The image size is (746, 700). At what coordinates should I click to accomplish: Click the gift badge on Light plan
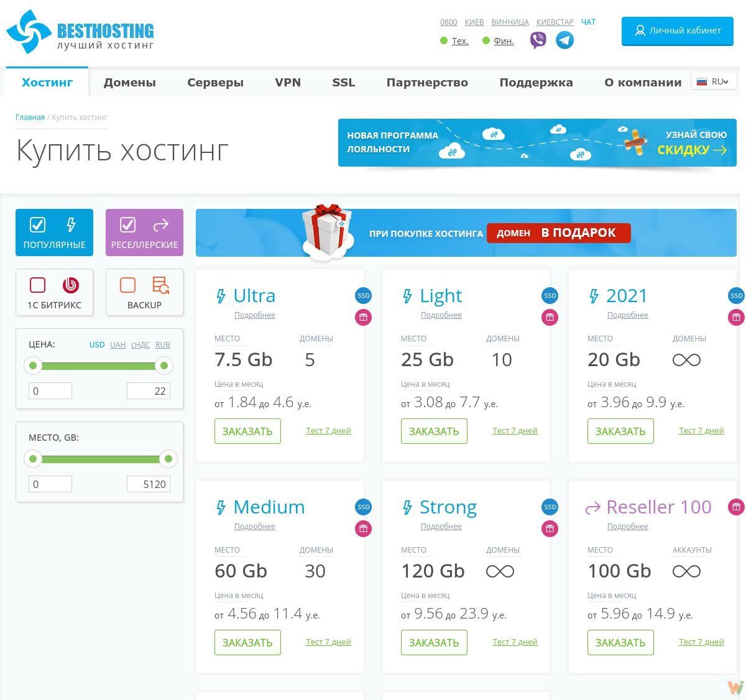coord(550,318)
